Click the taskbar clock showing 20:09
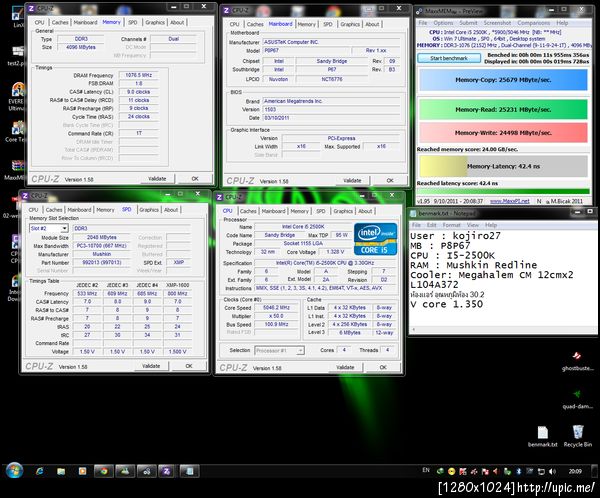Screen dimensions: 600x498 pyautogui.click(x=575, y=471)
